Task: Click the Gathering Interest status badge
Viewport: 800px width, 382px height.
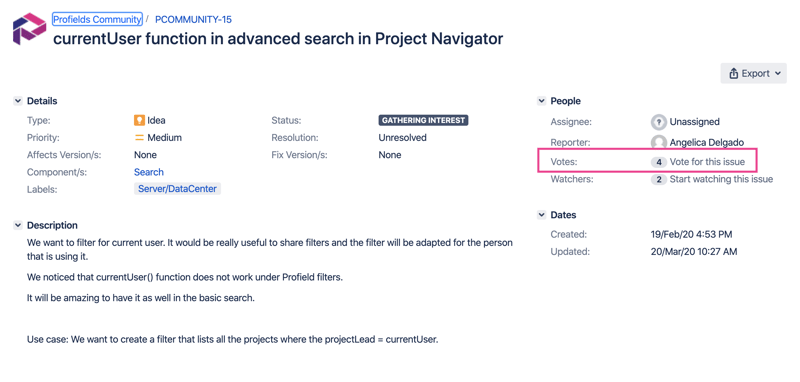Action: [423, 120]
